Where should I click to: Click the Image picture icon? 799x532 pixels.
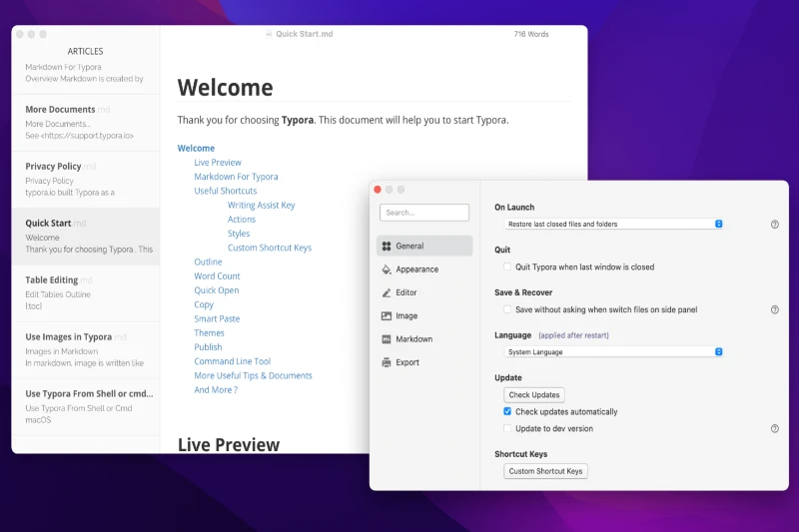point(387,315)
